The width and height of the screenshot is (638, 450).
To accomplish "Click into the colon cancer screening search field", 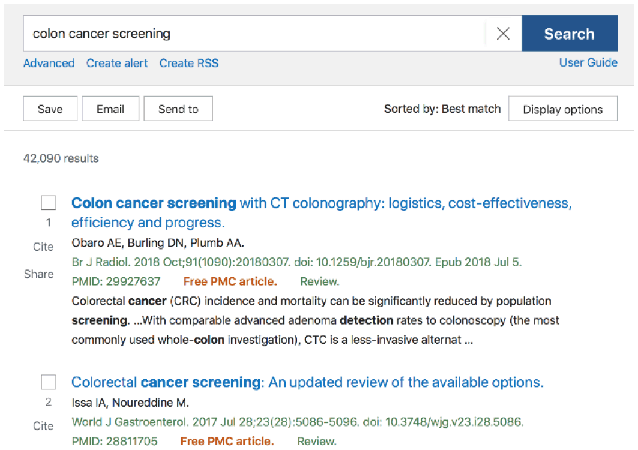I will click(254, 34).
